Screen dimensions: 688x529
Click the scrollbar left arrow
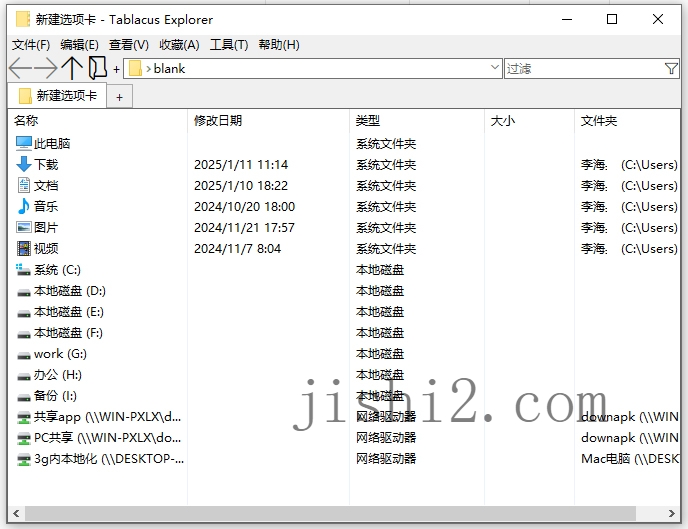point(16,513)
